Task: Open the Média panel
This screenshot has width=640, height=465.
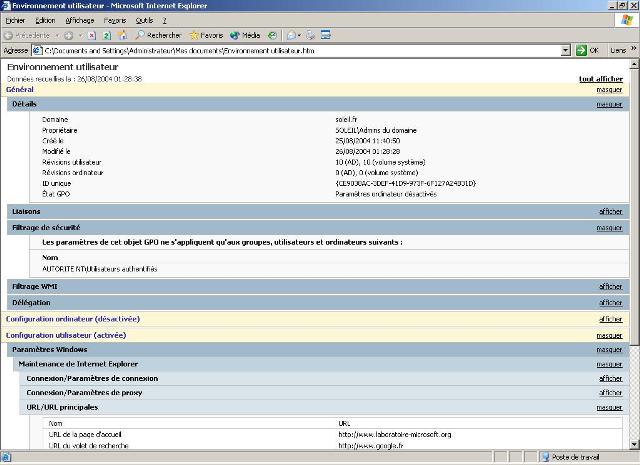Action: [245, 35]
